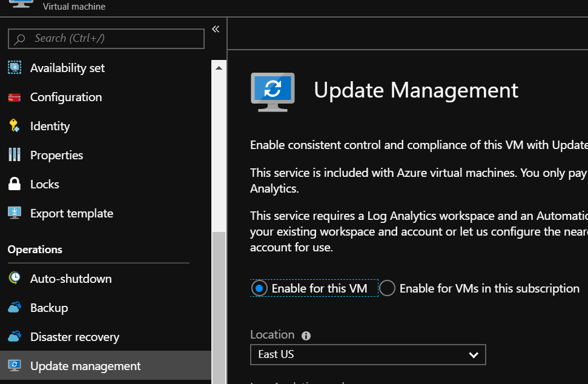Click the Availability set icon

15,68
